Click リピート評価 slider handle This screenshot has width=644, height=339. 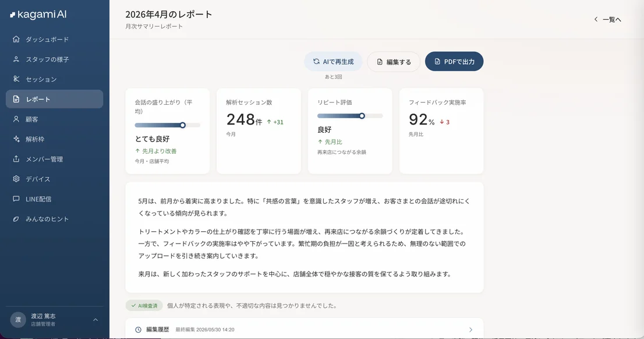point(362,116)
